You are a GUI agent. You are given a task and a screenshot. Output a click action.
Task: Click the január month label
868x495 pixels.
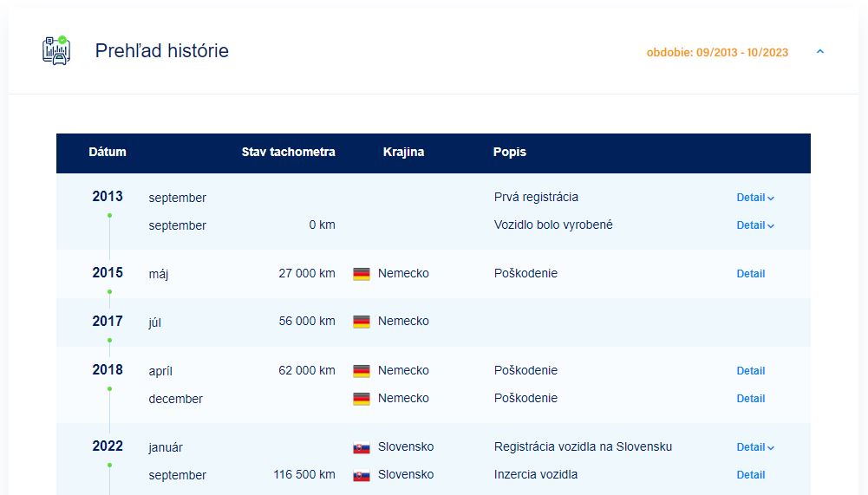pyautogui.click(x=166, y=447)
